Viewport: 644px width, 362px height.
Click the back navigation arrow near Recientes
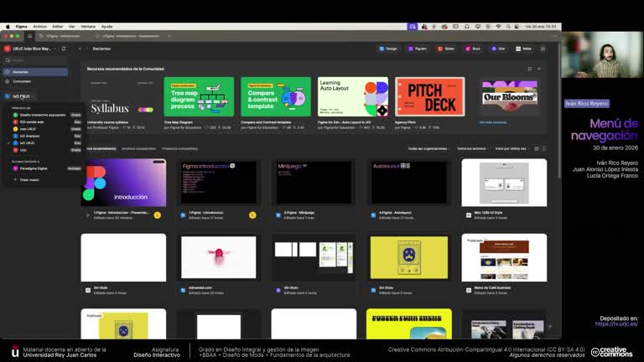[80, 49]
